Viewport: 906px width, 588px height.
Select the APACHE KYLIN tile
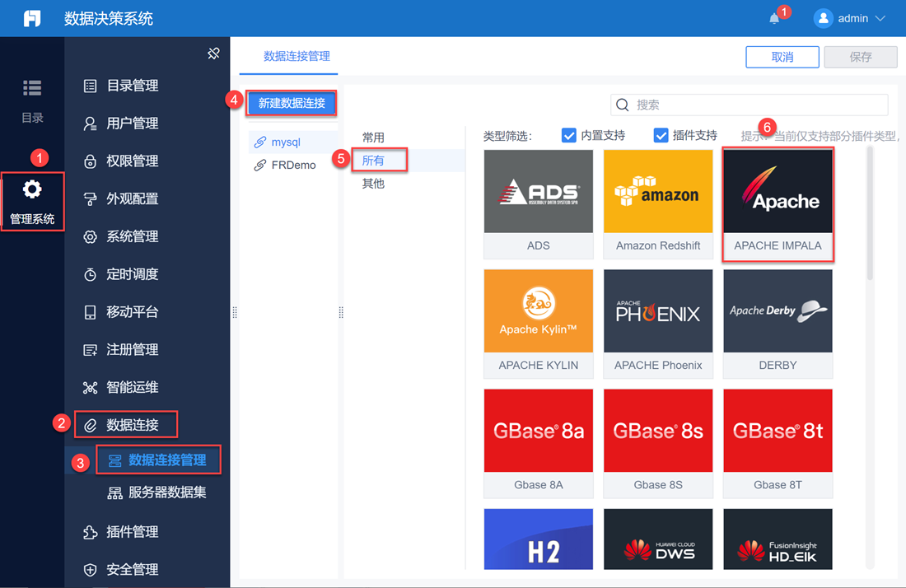[539, 324]
